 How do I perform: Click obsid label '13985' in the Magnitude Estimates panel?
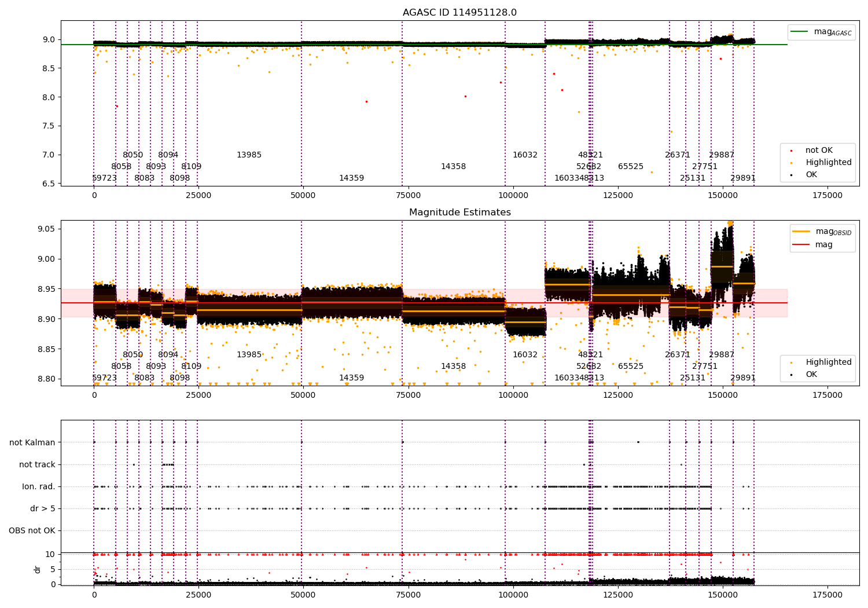249,355
